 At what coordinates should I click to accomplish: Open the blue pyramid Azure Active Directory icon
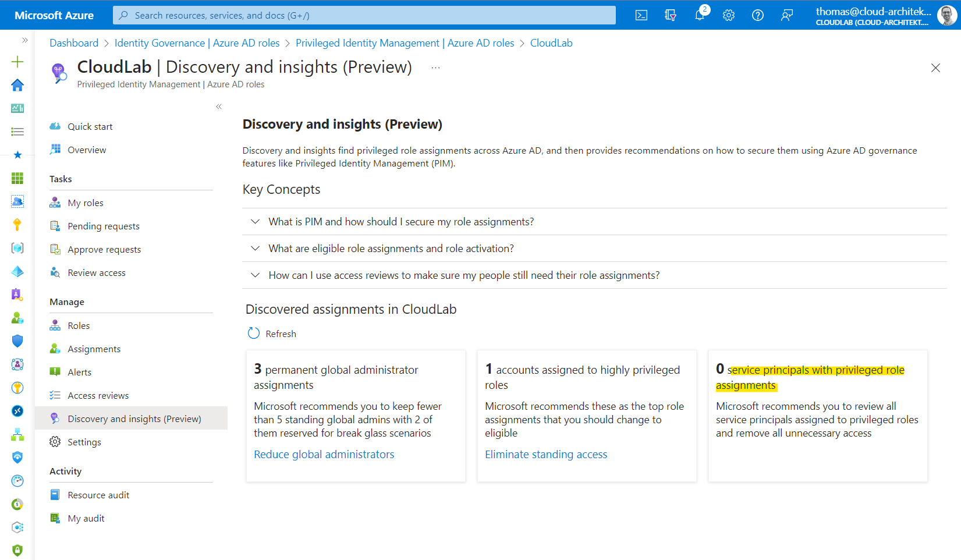tap(17, 271)
